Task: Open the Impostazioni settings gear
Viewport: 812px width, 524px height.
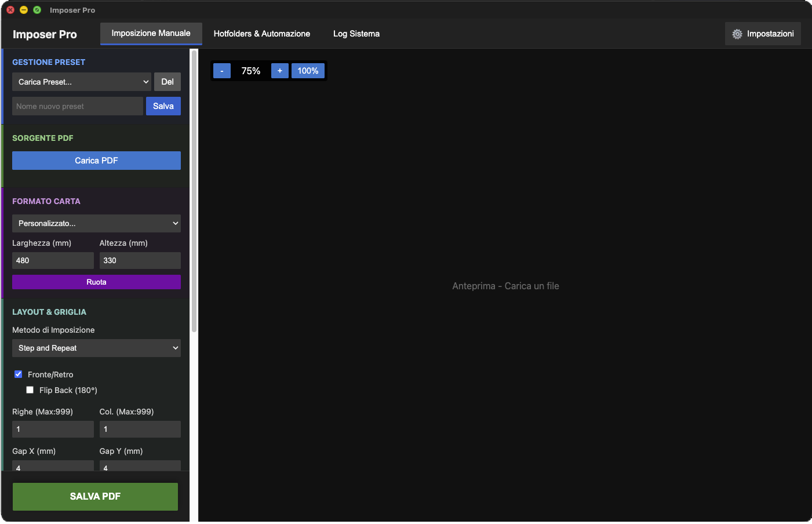Action: (763, 34)
